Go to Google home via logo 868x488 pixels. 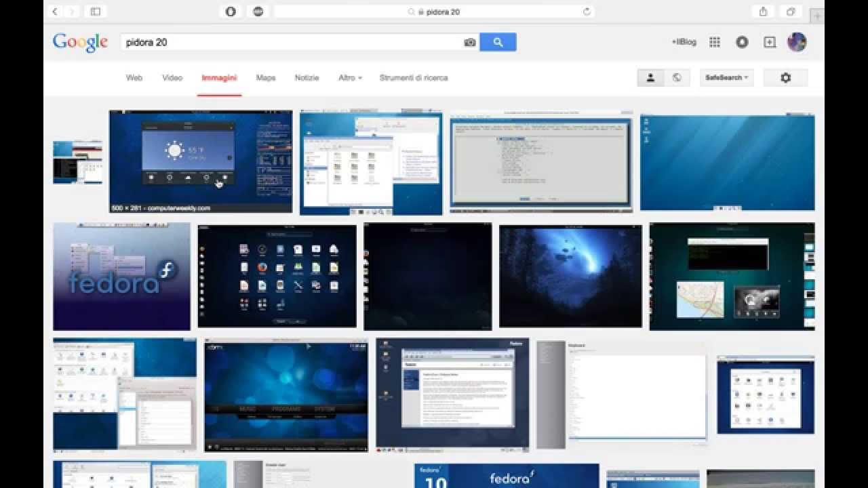coord(81,42)
